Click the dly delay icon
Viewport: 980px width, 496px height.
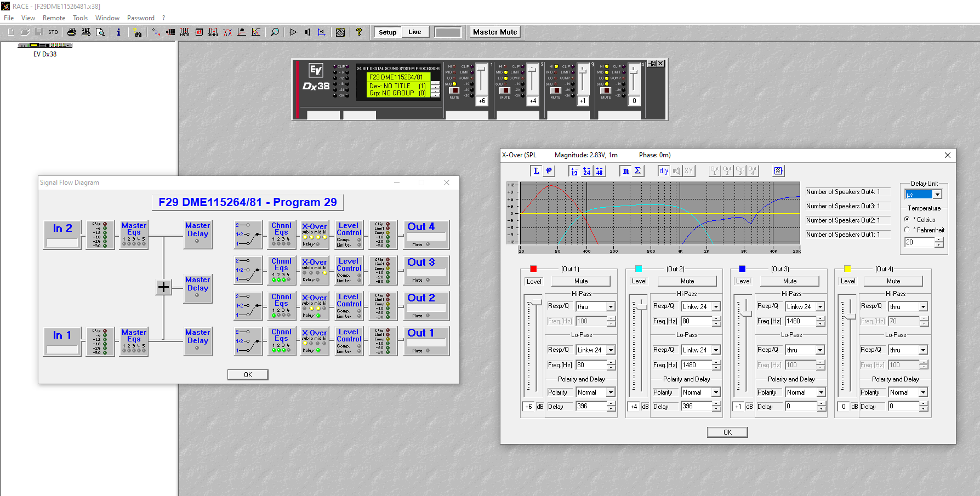pos(664,171)
